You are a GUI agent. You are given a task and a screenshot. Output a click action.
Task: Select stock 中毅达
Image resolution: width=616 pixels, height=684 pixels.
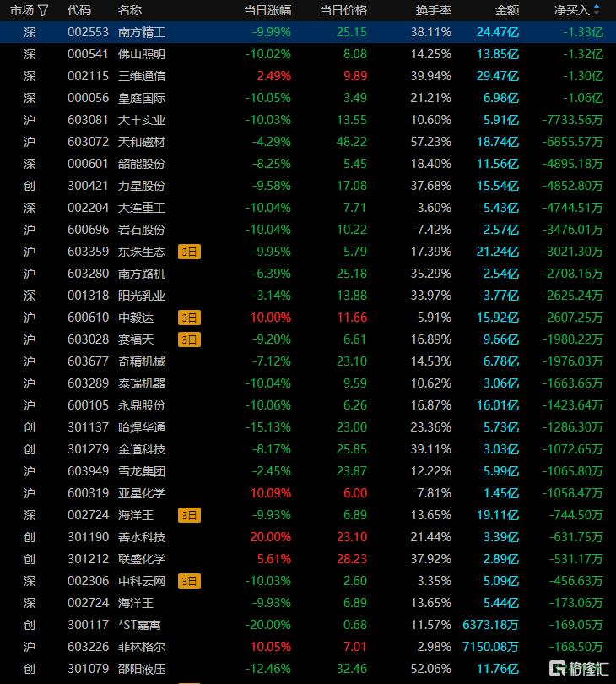click(x=136, y=318)
